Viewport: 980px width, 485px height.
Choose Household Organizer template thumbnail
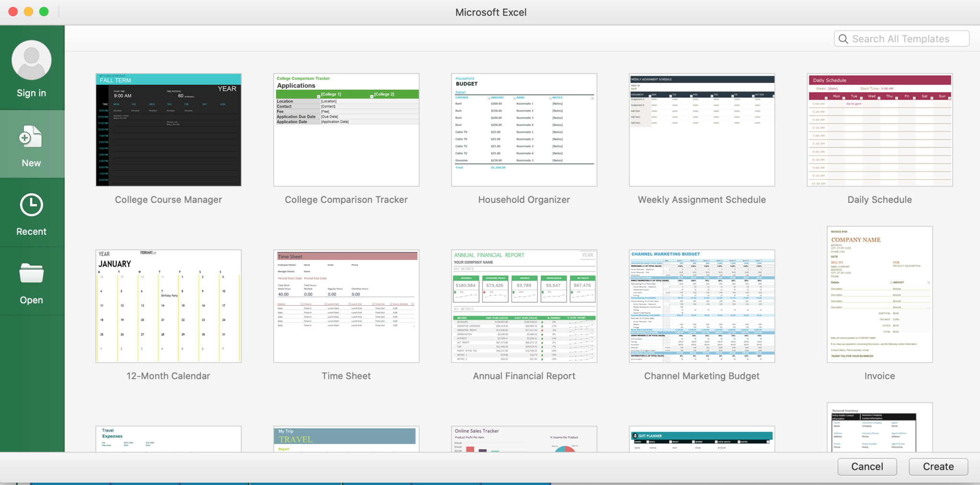click(524, 130)
